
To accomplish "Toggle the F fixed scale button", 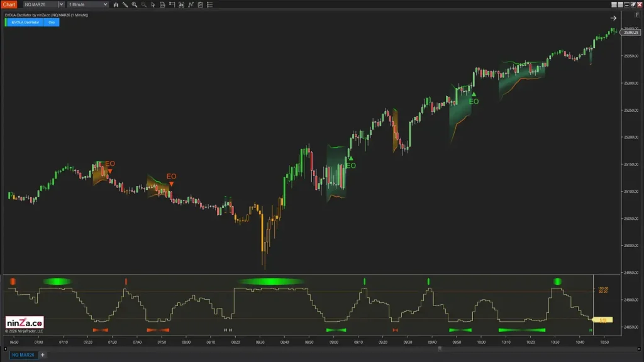I will 637,14.
